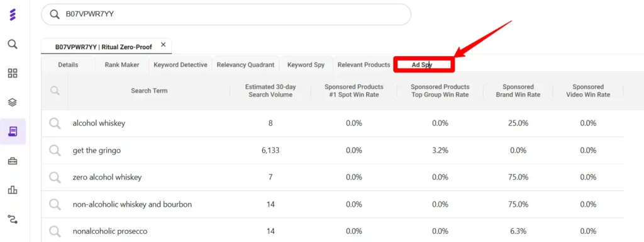Click the search term get the gringo

(x=97, y=151)
